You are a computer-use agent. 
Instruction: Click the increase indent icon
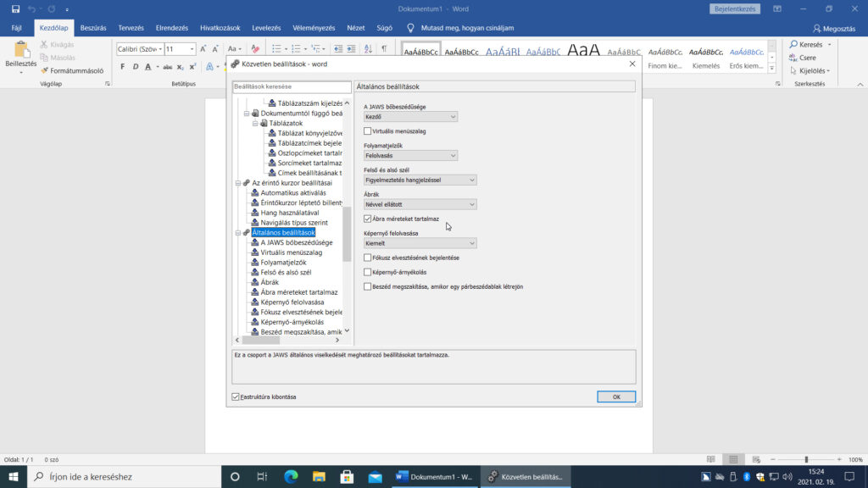pyautogui.click(x=351, y=49)
